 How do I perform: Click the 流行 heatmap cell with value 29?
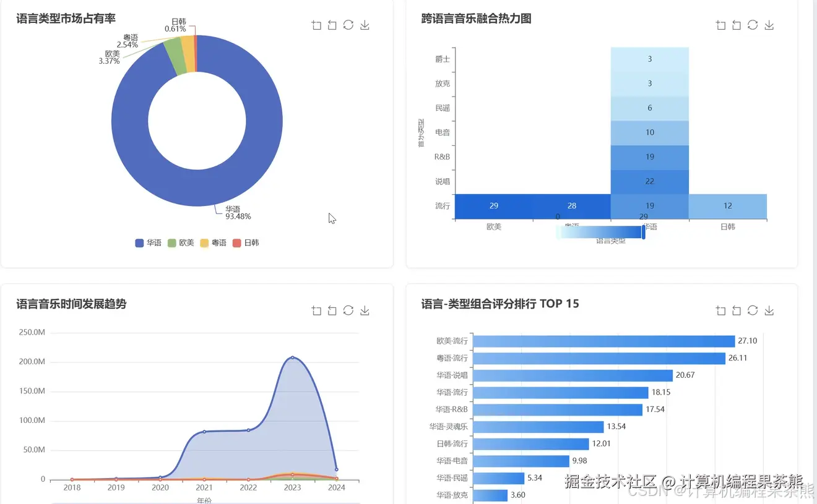tap(494, 206)
